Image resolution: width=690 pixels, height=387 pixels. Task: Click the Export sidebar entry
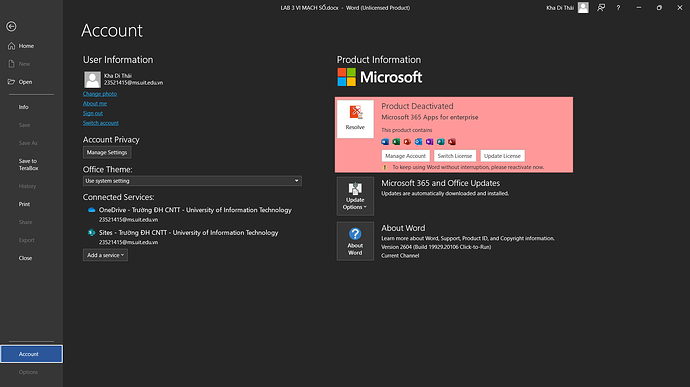tap(26, 240)
